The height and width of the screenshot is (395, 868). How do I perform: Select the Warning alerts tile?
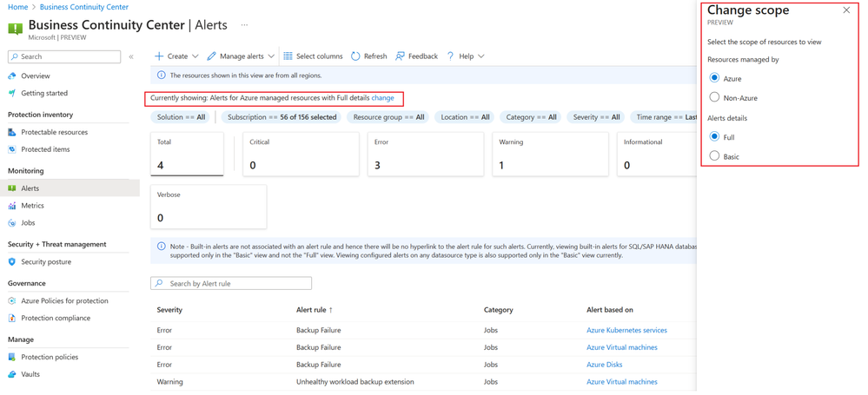coord(552,155)
